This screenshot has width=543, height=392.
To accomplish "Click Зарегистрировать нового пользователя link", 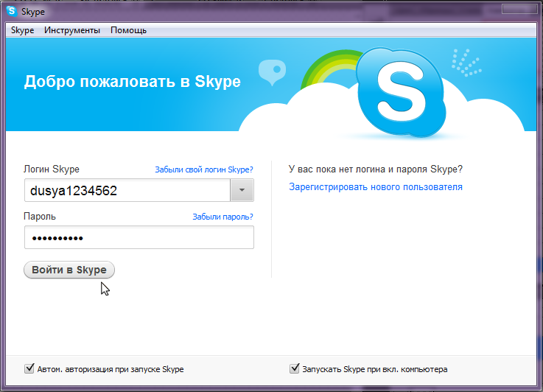I will [x=376, y=187].
